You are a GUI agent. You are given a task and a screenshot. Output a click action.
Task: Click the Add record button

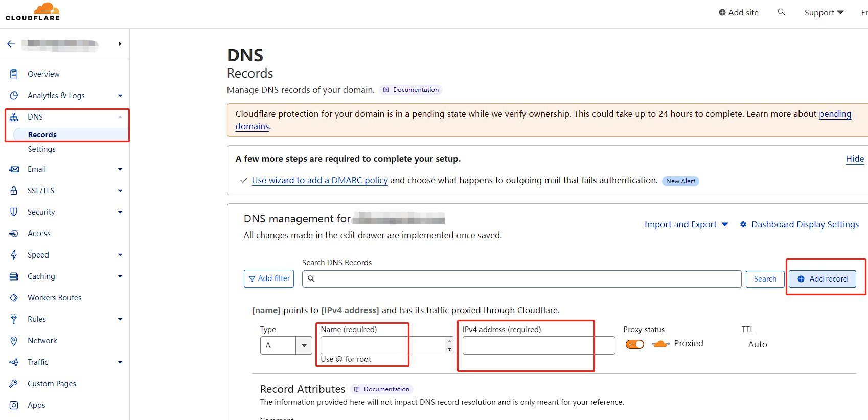pyautogui.click(x=822, y=279)
